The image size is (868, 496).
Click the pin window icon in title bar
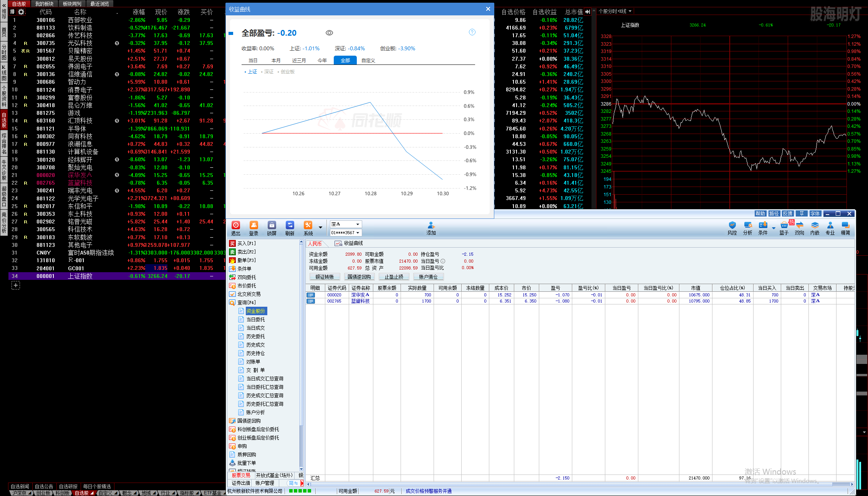pos(802,214)
